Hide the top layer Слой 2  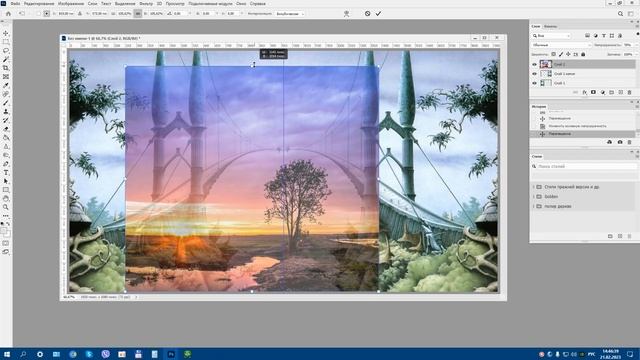[534, 64]
